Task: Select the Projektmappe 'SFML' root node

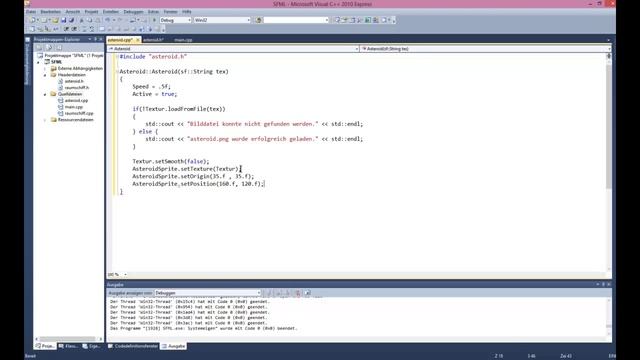Action: pos(73,56)
